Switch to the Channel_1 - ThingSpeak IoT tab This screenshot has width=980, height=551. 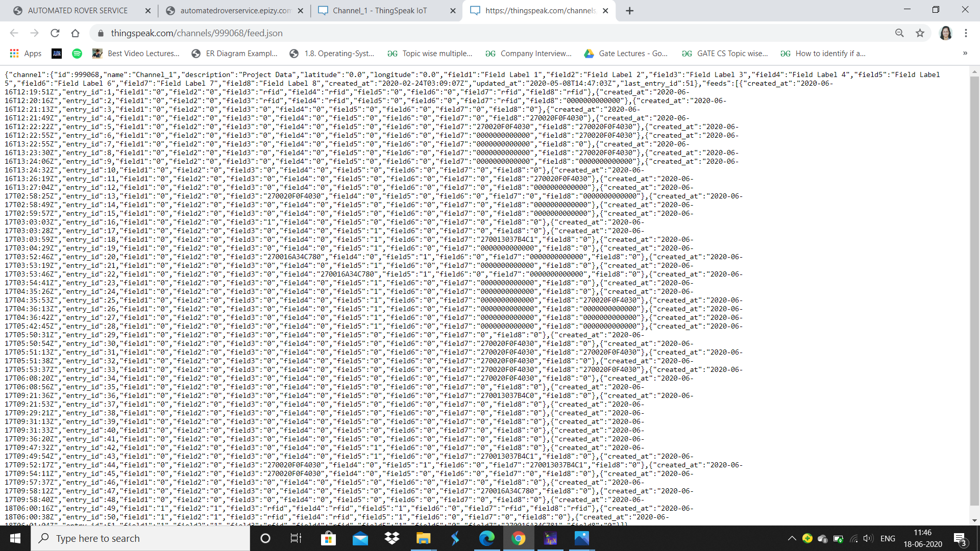click(379, 11)
